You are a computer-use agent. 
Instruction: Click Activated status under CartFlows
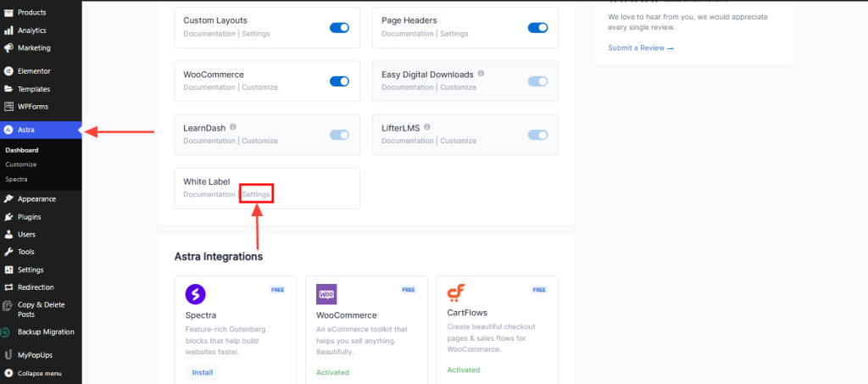[x=464, y=370]
